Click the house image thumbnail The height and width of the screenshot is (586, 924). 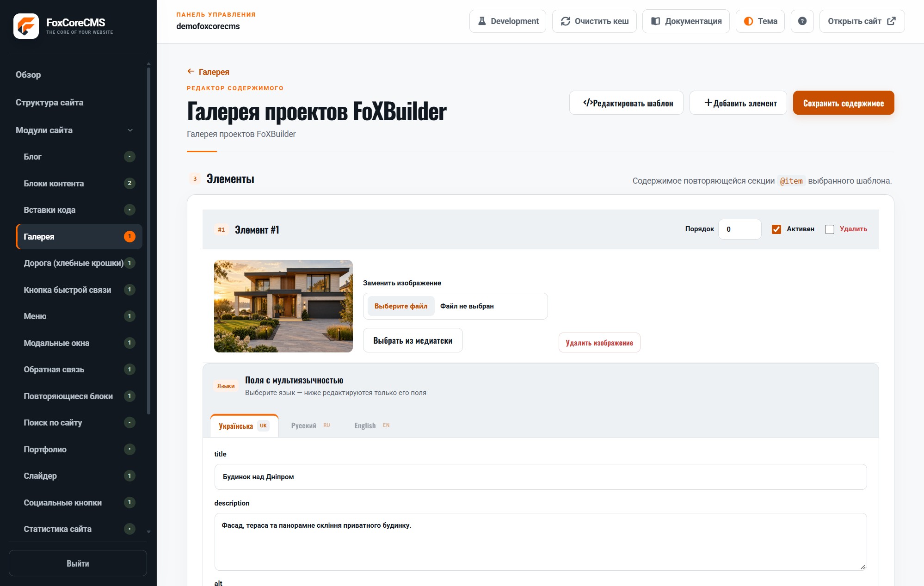pos(283,306)
